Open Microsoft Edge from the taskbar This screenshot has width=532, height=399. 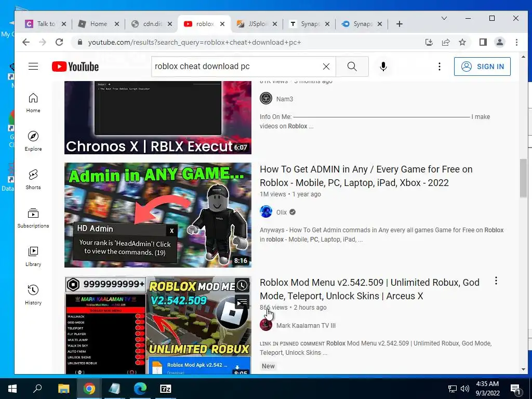[140, 389]
